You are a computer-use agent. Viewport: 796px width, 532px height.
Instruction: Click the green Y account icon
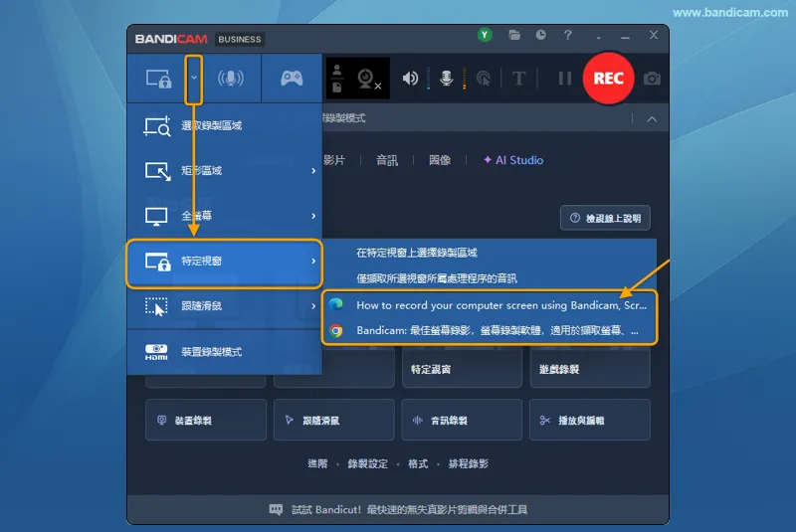pos(485,35)
